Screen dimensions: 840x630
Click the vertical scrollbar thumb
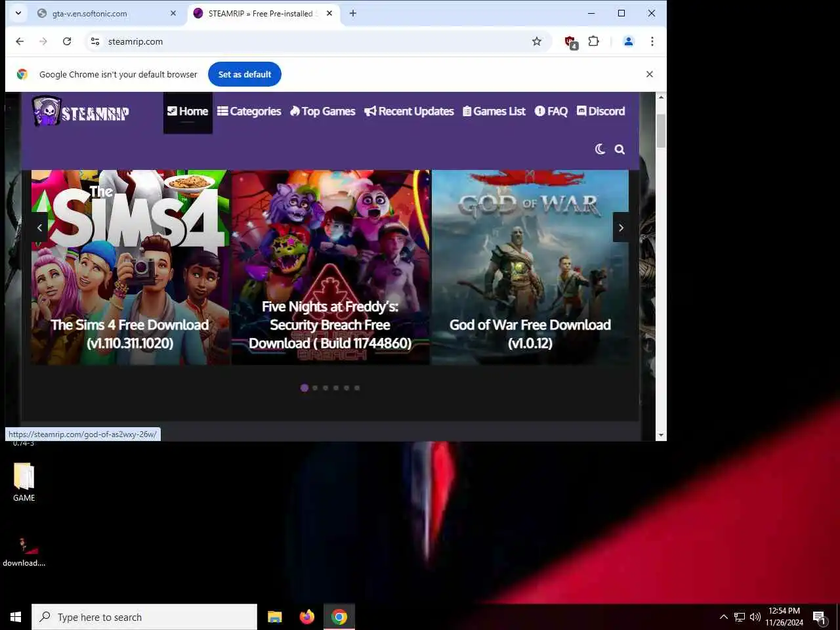(661, 131)
